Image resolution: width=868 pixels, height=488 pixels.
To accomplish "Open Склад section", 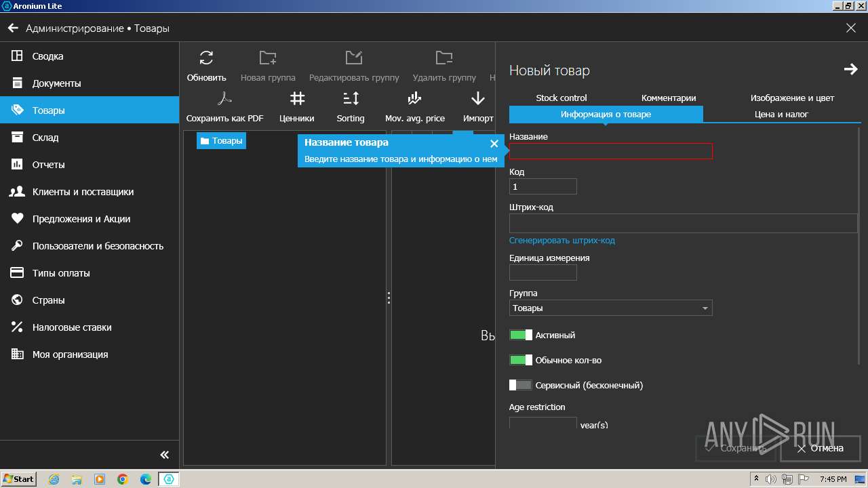I will [x=90, y=138].
